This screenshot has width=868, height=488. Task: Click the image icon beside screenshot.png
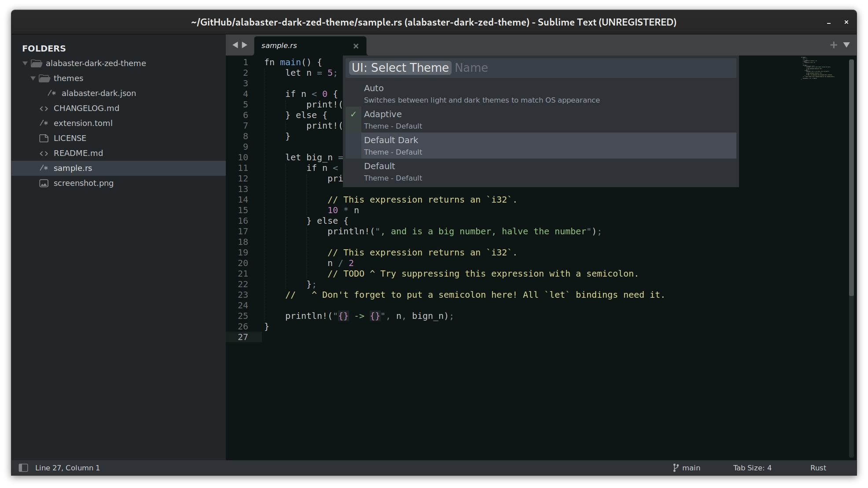[x=44, y=183]
